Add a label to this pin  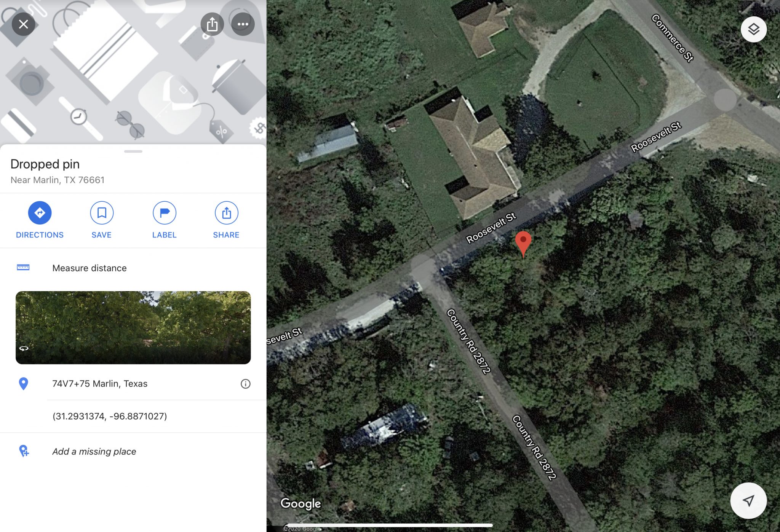point(164,220)
